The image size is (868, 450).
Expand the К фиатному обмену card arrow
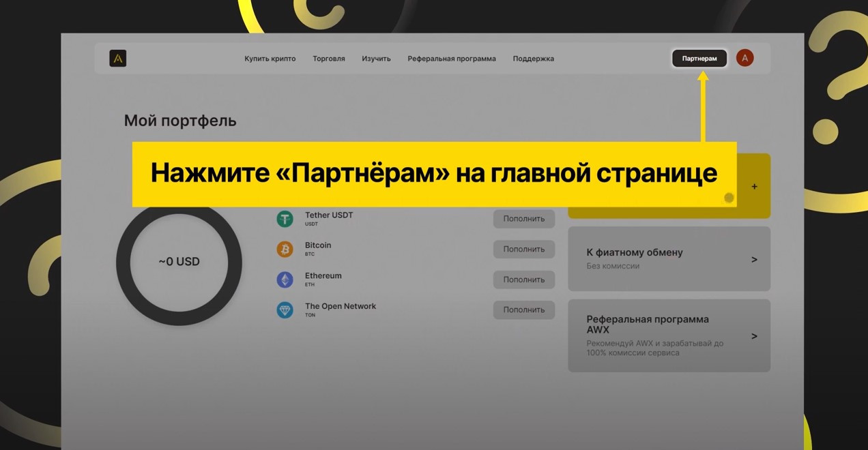point(754,260)
